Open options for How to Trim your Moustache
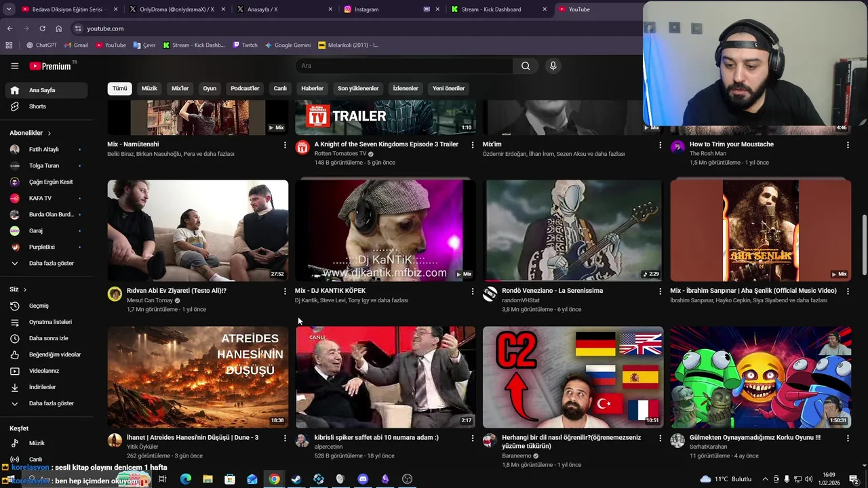868x488 pixels. [848, 145]
